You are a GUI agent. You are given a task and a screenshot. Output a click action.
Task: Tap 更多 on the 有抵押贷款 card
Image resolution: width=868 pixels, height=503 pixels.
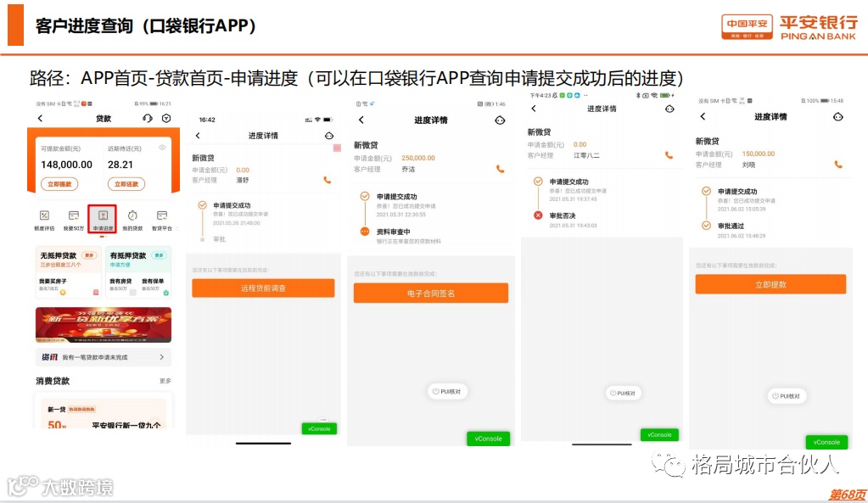(160, 255)
